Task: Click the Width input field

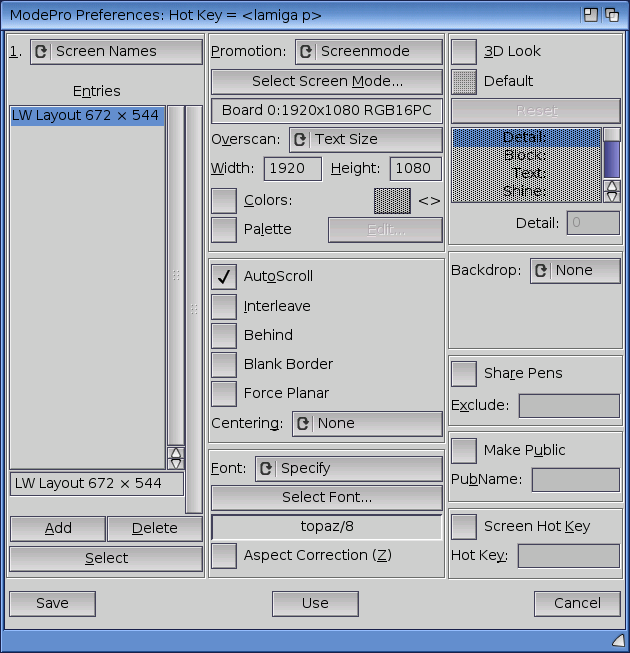Action: [x=293, y=169]
